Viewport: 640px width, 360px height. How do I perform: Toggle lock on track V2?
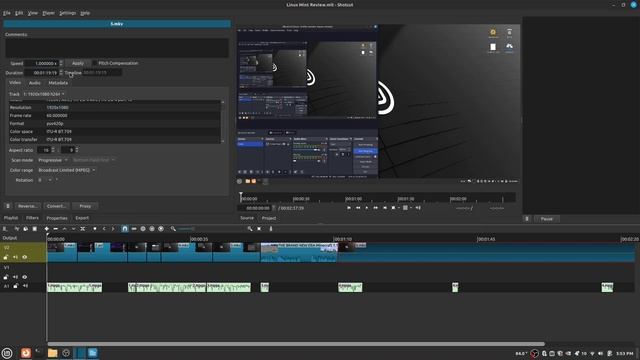click(6, 257)
